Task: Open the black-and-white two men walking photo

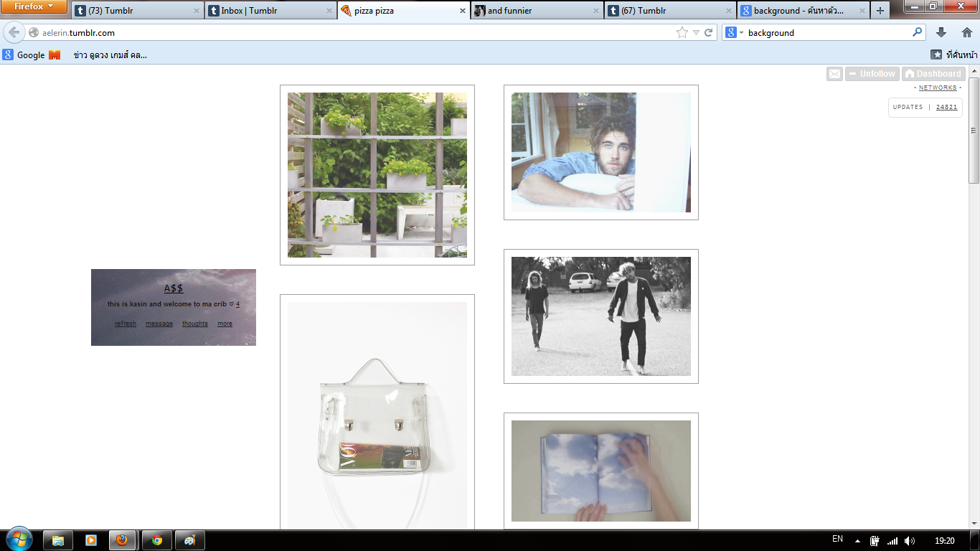Action: [601, 316]
